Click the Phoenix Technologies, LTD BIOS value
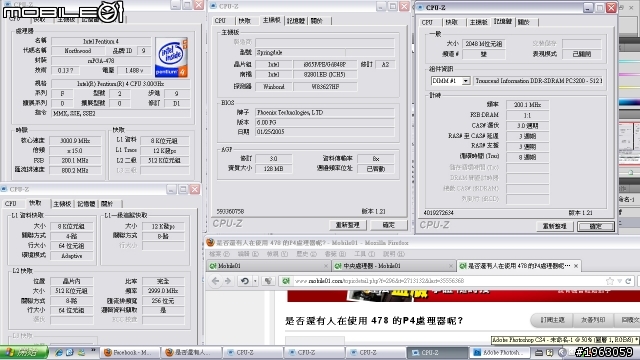The image size is (640, 360). tap(325, 112)
